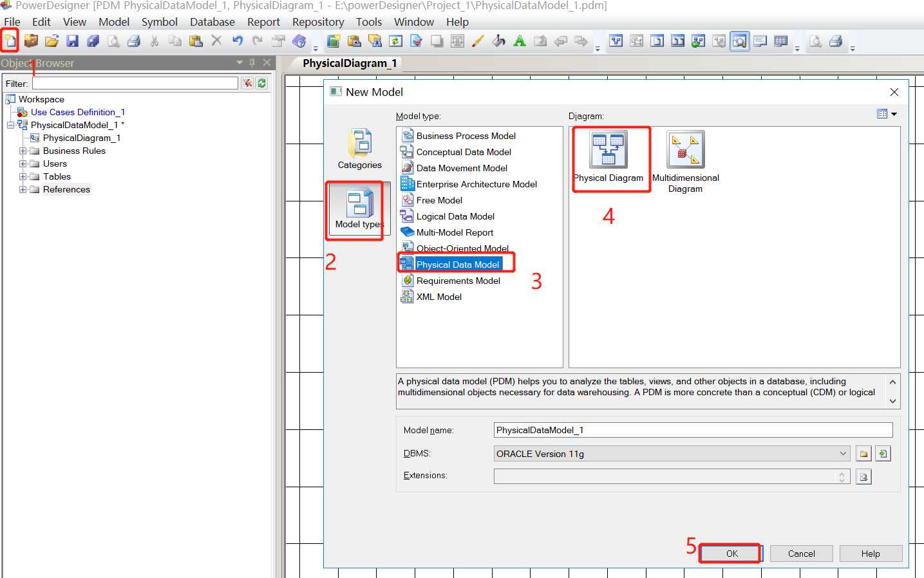Open the first toolbar overflow chevron
The image size is (924, 578).
316,48
